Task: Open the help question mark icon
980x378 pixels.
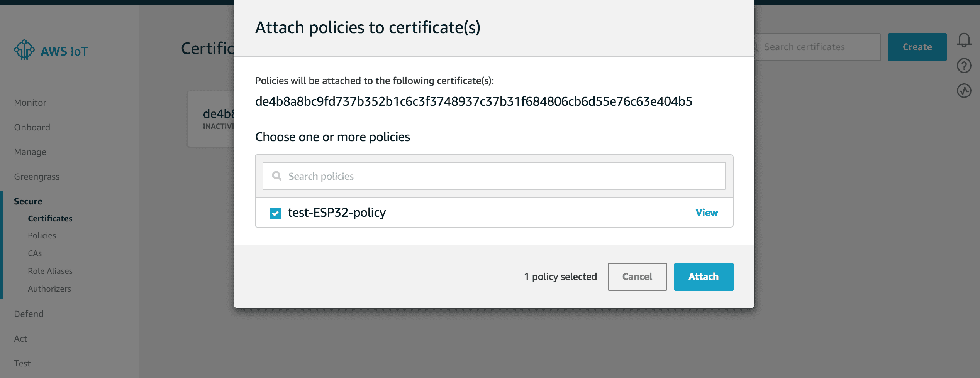Action: pyautogui.click(x=965, y=66)
